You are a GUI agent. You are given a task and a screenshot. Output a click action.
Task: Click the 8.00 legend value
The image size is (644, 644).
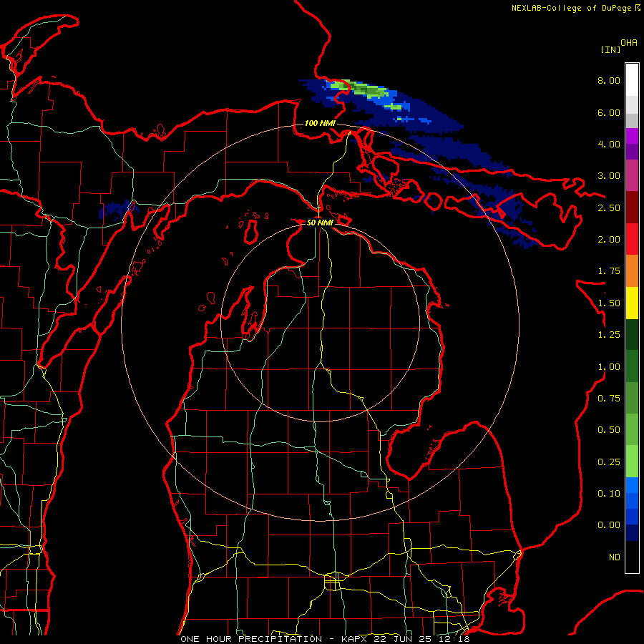[609, 80]
